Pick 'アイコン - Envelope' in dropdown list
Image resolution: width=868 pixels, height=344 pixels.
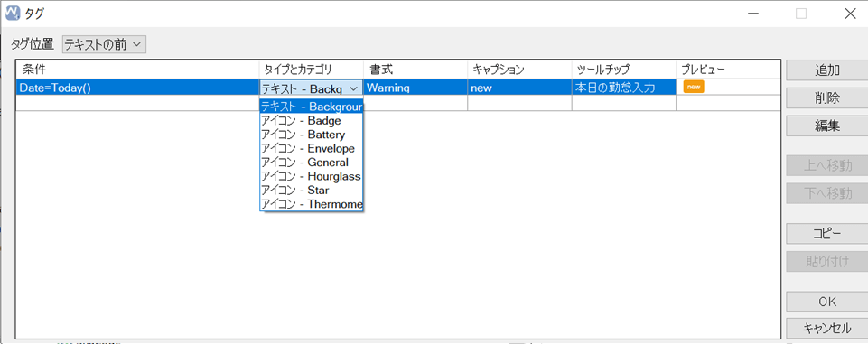311,148
